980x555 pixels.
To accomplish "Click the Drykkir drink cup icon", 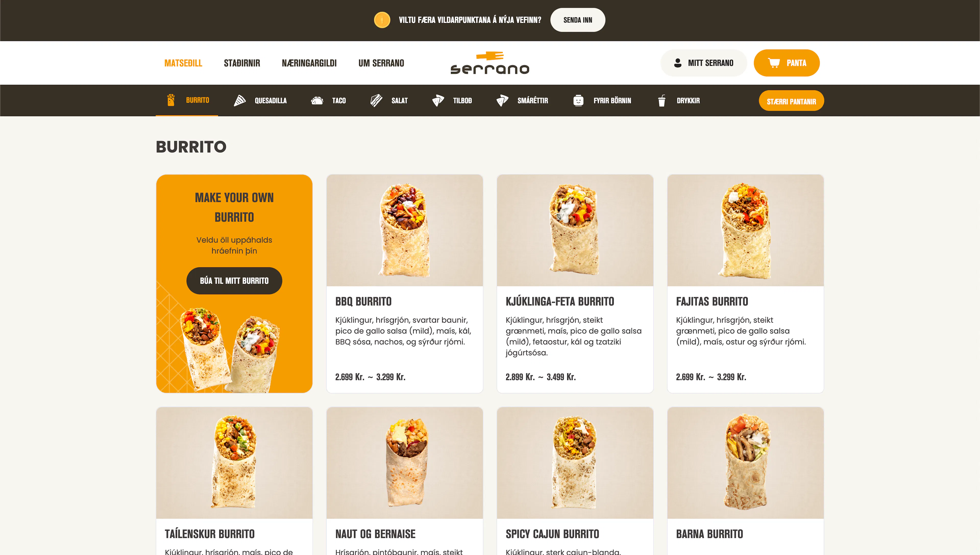I will point(662,101).
